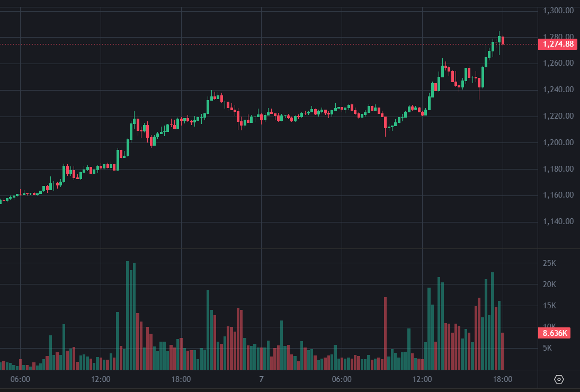Select the 1,260.00 price scale label
580x392 pixels.
click(x=559, y=64)
